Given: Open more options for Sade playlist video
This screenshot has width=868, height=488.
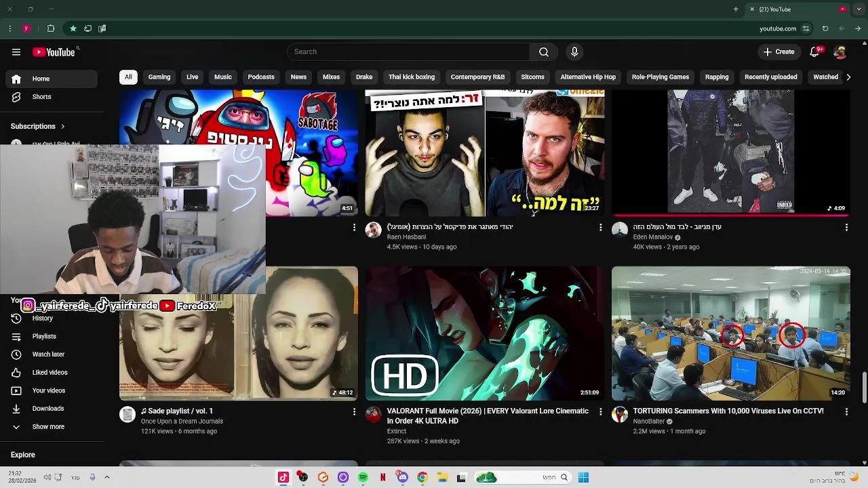Looking at the screenshot, I should (x=354, y=411).
